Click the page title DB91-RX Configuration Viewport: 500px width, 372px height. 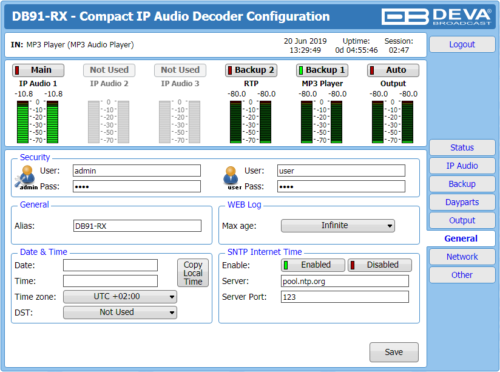(x=171, y=16)
